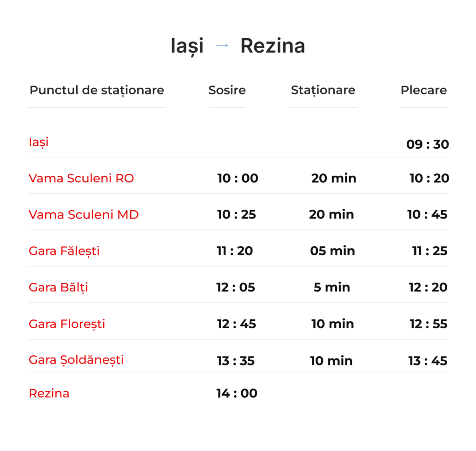Open the Gara Bălți station link
This screenshot has height=451, width=476.
point(58,287)
